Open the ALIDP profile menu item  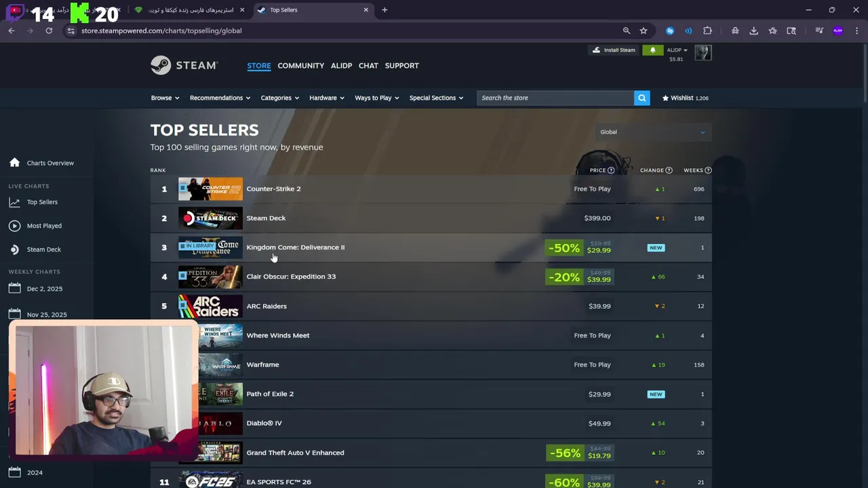point(341,66)
